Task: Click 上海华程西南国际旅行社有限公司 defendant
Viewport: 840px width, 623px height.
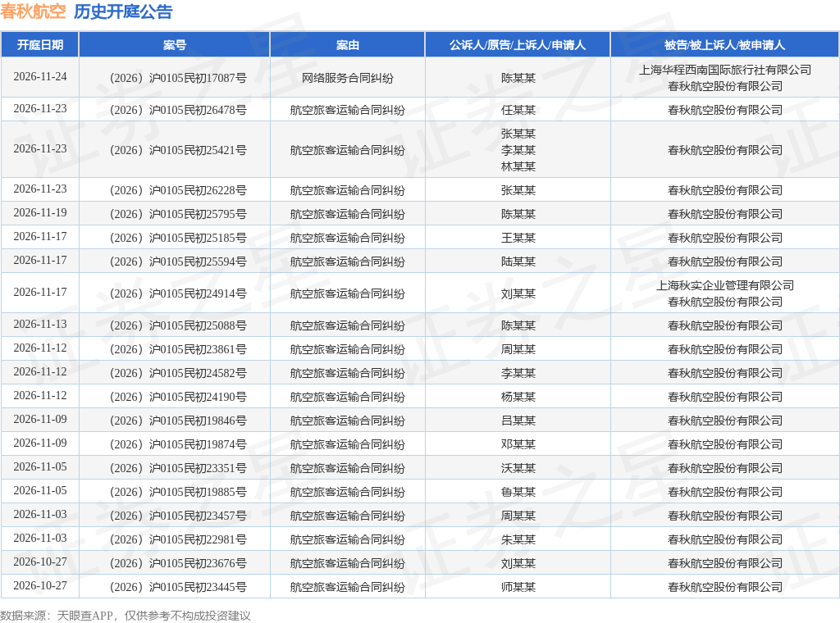Action: tap(725, 70)
